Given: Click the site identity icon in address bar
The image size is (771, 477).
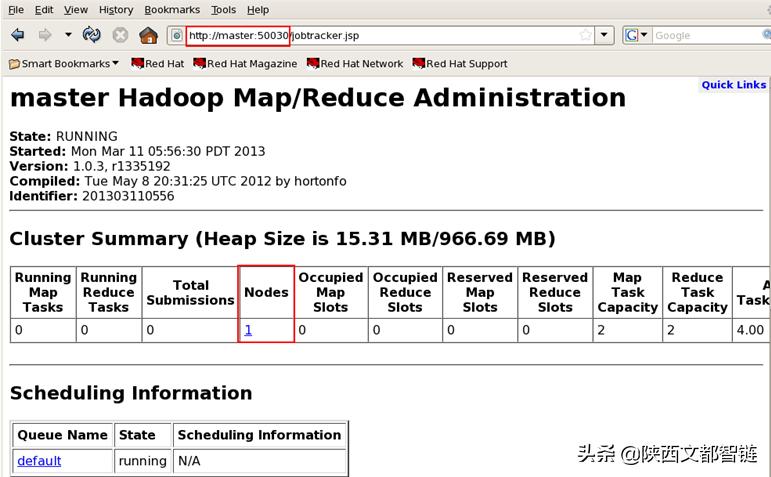Looking at the screenshot, I should (x=177, y=35).
